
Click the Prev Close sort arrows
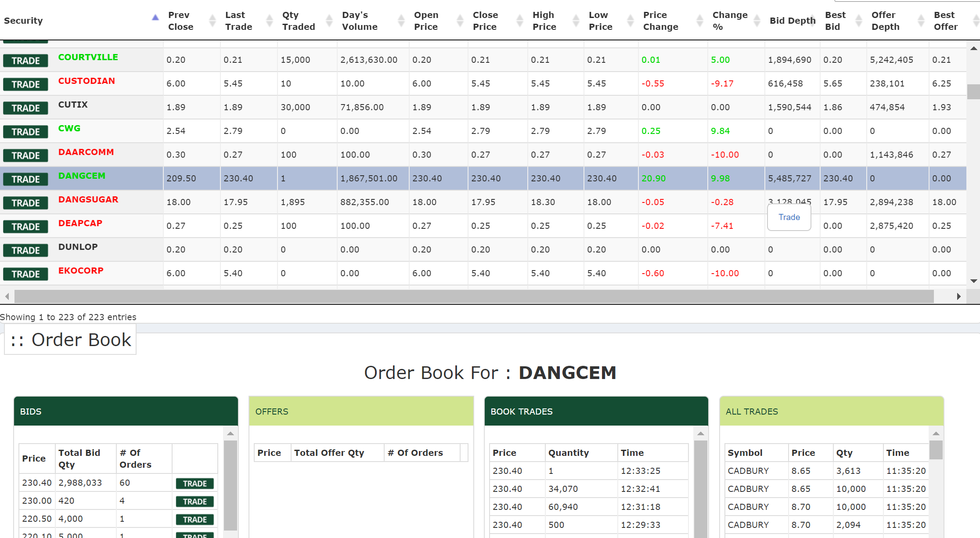pos(213,21)
